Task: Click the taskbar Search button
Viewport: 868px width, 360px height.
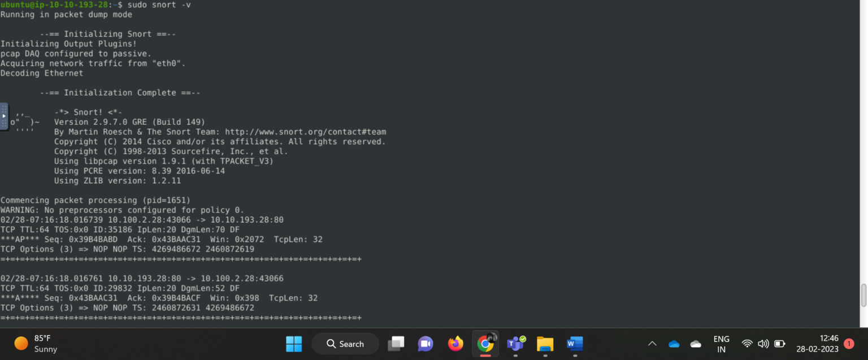Action: [345, 343]
